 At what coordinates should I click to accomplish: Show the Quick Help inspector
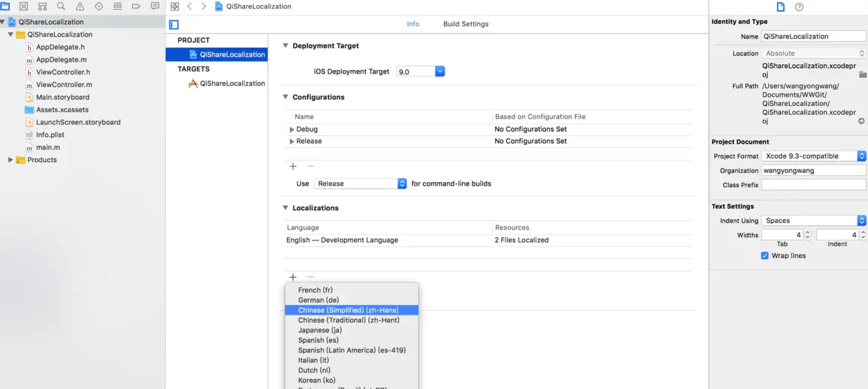799,7
